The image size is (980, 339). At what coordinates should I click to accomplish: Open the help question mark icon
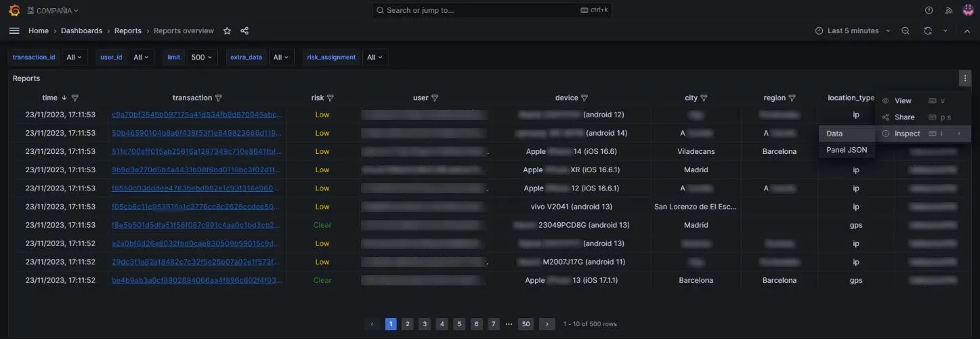tap(929, 10)
